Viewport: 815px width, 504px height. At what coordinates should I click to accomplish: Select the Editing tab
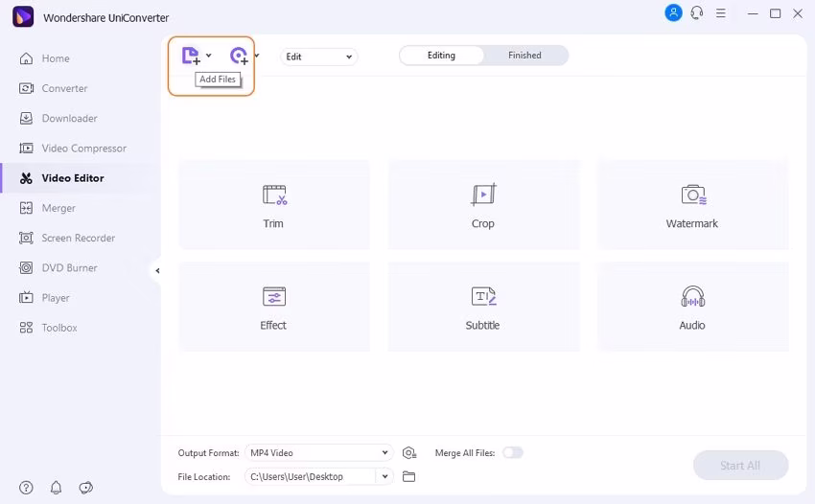coord(441,56)
